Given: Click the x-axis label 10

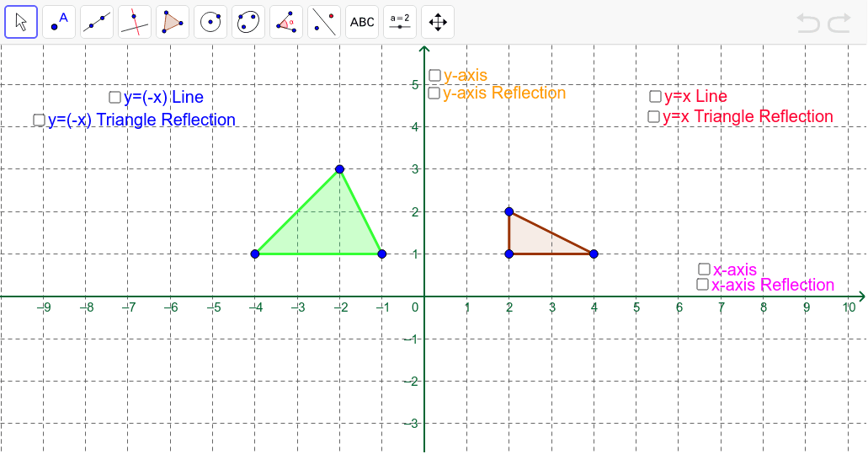Looking at the screenshot, I should 849,307.
